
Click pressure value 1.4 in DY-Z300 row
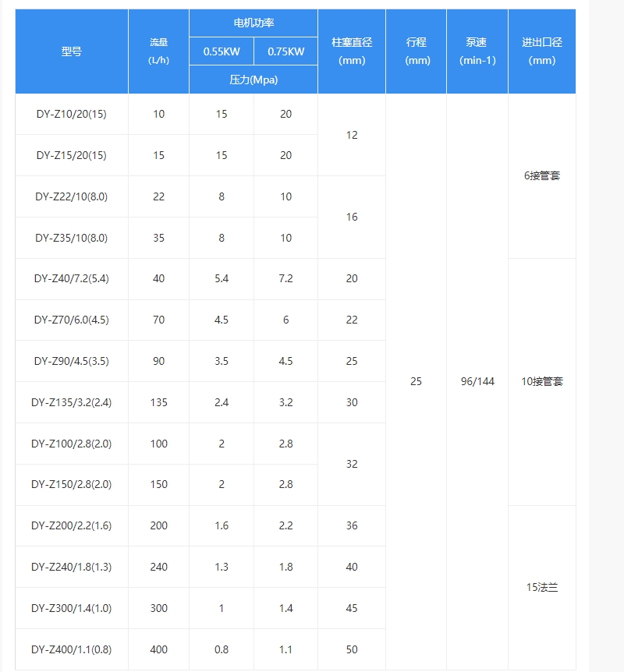[x=286, y=608]
